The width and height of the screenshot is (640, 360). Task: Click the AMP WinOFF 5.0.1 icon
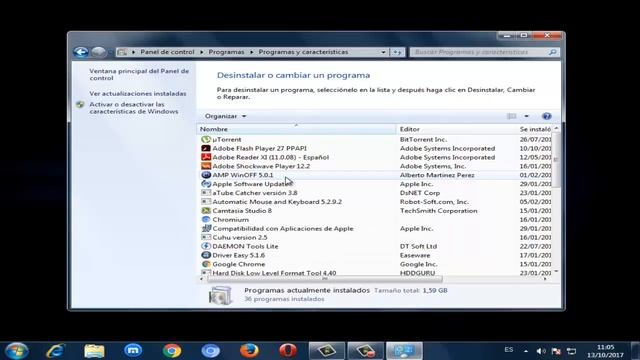206,175
